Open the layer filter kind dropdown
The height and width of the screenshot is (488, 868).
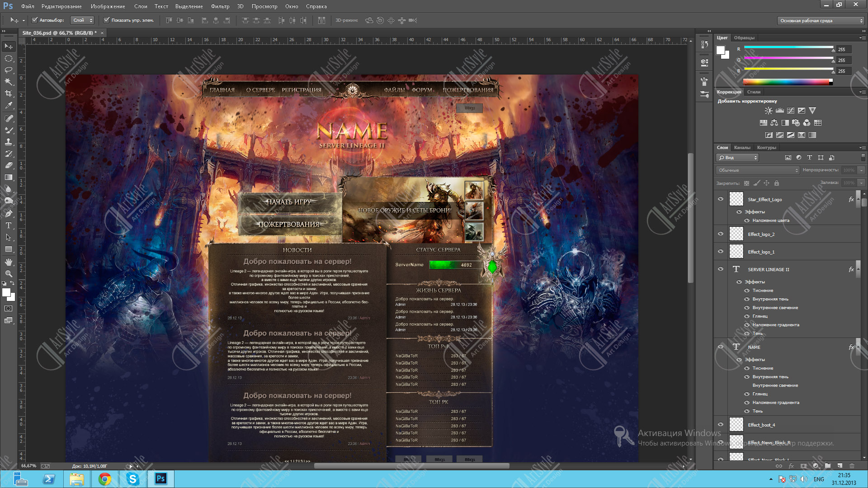pyautogui.click(x=737, y=158)
